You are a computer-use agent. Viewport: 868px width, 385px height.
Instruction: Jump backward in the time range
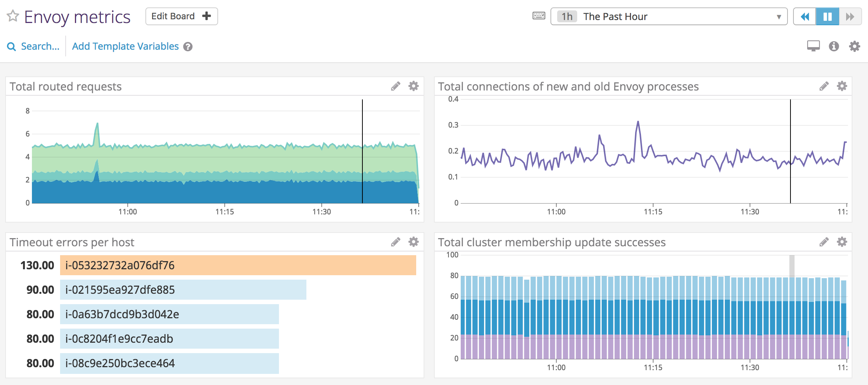(805, 16)
